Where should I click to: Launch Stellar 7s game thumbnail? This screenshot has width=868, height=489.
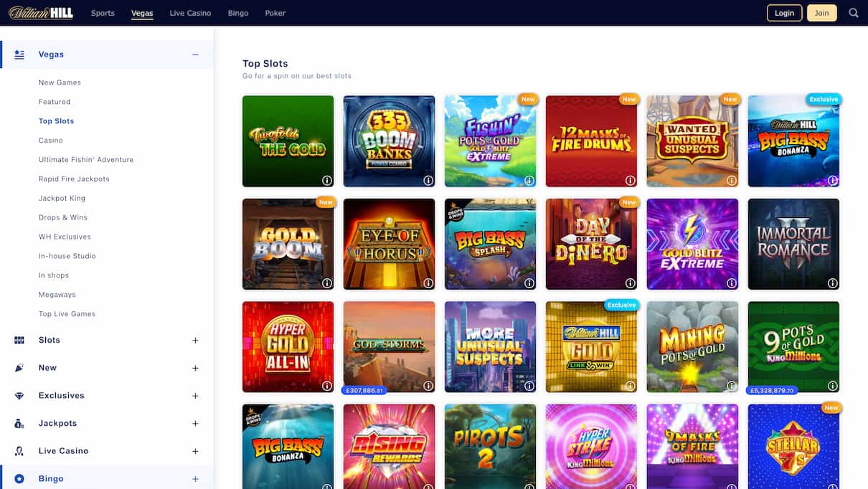pos(793,447)
